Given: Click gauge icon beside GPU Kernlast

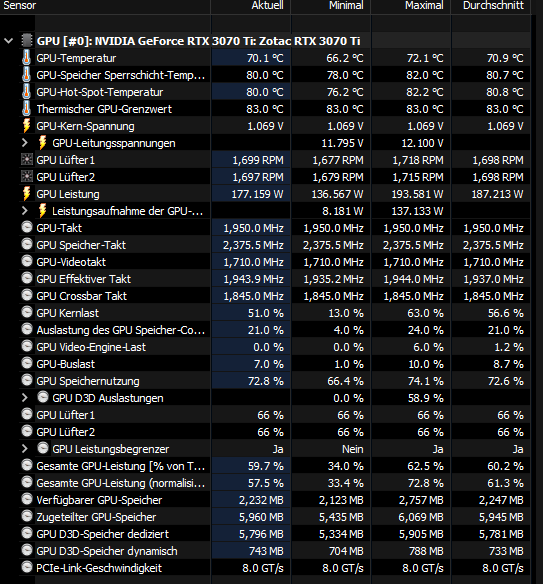Looking at the screenshot, I should pos(27,312).
